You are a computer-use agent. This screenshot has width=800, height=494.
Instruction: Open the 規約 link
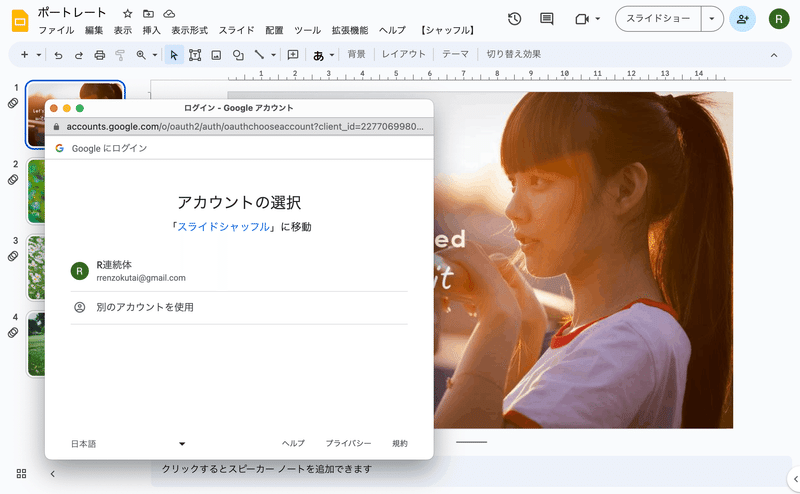click(x=400, y=443)
